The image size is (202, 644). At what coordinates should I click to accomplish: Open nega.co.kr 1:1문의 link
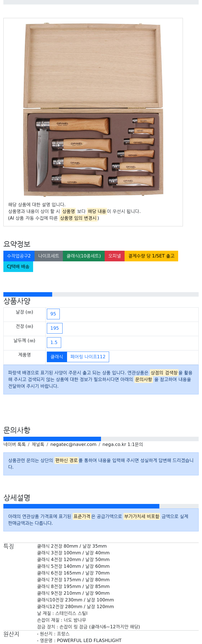pyautogui.click(x=123, y=445)
